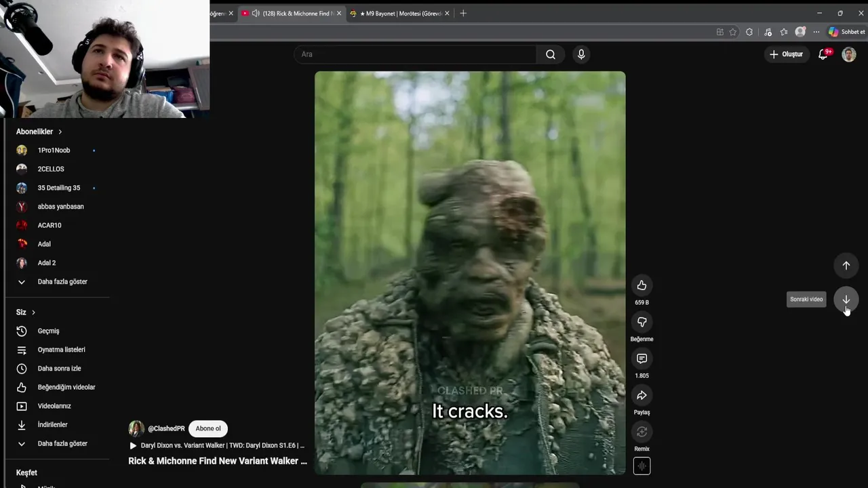This screenshot has height=488, width=868.
Task: Like the Short with thumbs up
Action: coord(642,285)
